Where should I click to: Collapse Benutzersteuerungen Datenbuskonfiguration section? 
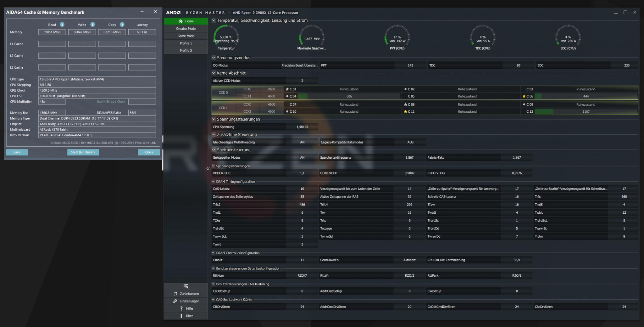click(x=213, y=268)
